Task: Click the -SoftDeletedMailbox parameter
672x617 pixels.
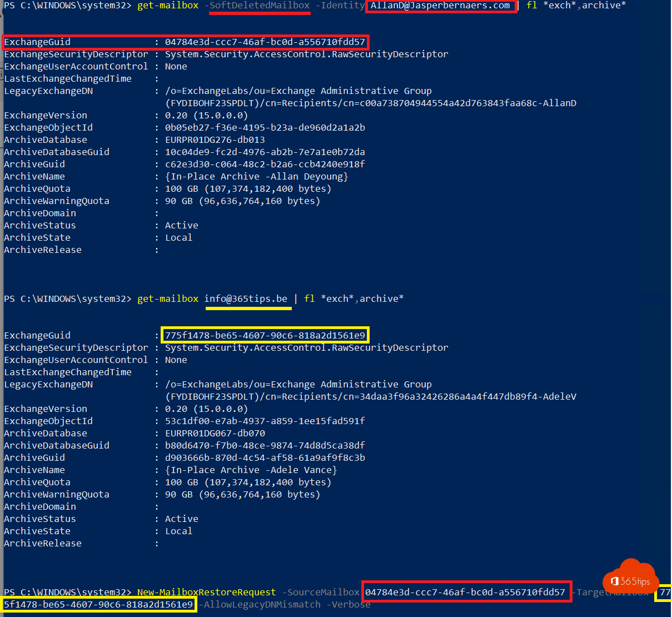Action: 260,6
